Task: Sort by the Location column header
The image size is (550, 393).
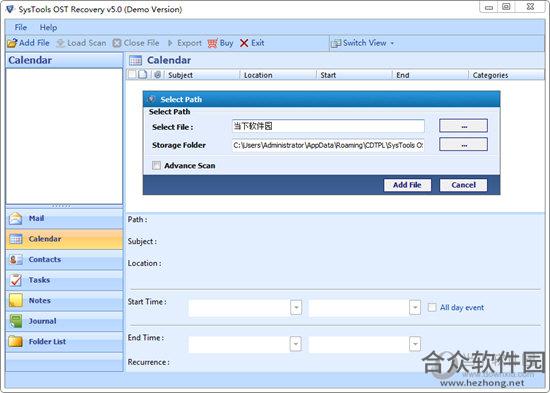Action: pyautogui.click(x=278, y=75)
